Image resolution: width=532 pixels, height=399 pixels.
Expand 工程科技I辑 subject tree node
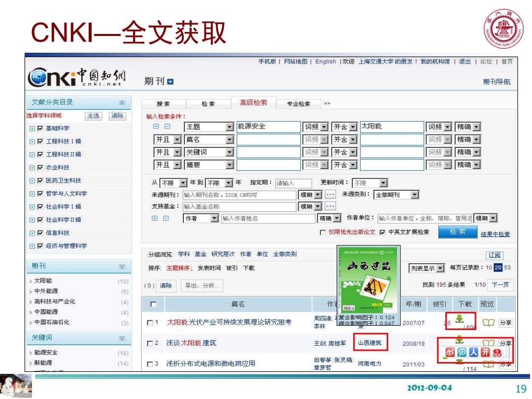(x=32, y=141)
